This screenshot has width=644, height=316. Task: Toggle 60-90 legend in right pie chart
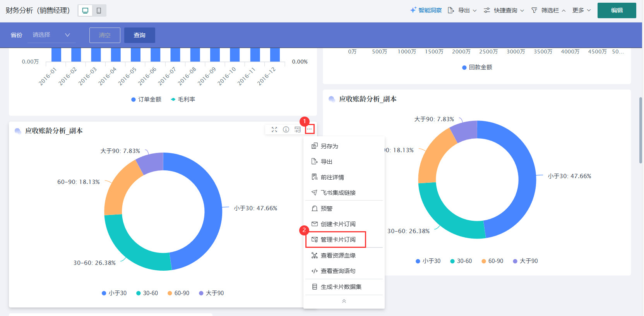tap(492, 261)
